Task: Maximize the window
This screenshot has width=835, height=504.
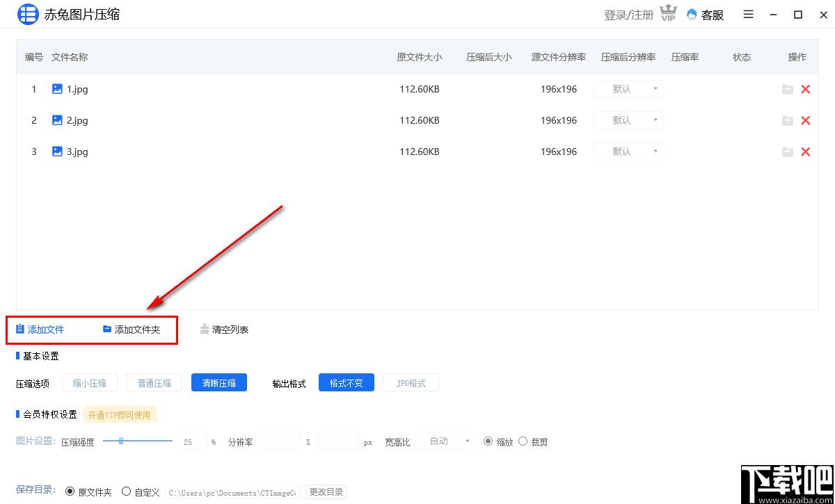Action: tap(798, 15)
